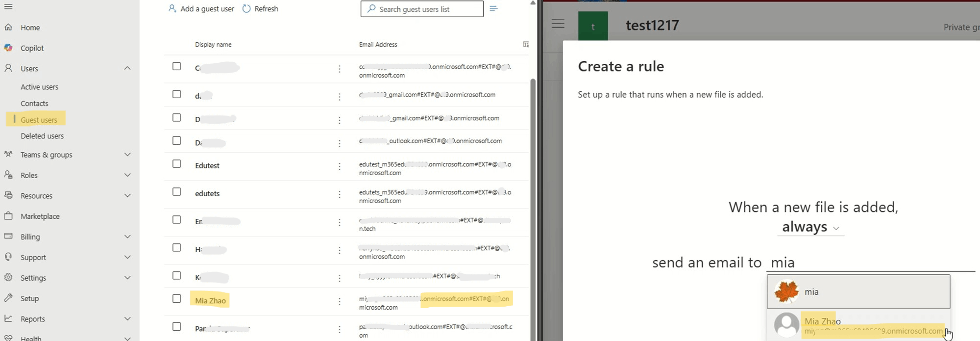Open the 'always' condition dropdown in rule

point(811,227)
